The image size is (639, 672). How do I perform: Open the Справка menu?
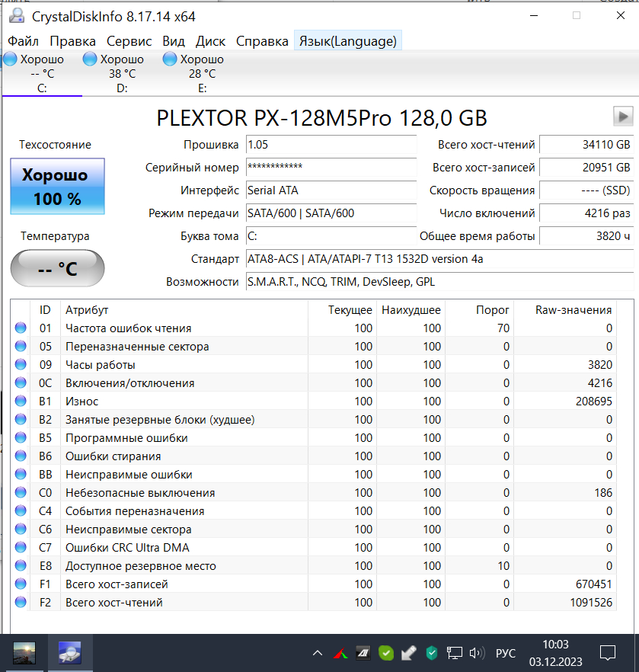[262, 41]
